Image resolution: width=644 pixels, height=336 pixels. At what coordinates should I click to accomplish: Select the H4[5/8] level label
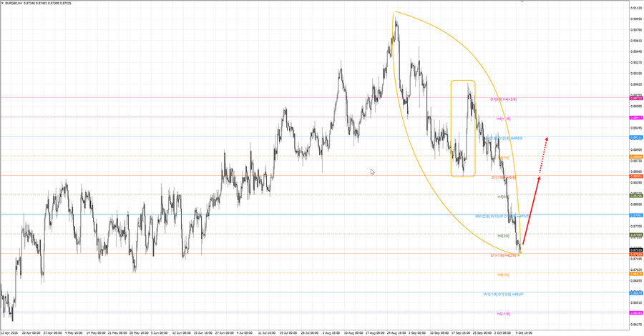[503, 197]
